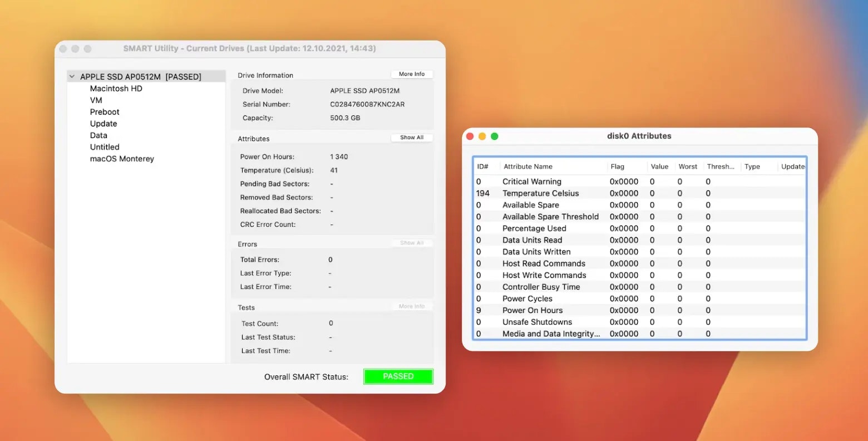This screenshot has width=868, height=441.
Task: Click the Available Spare row name
Action: (x=531, y=205)
